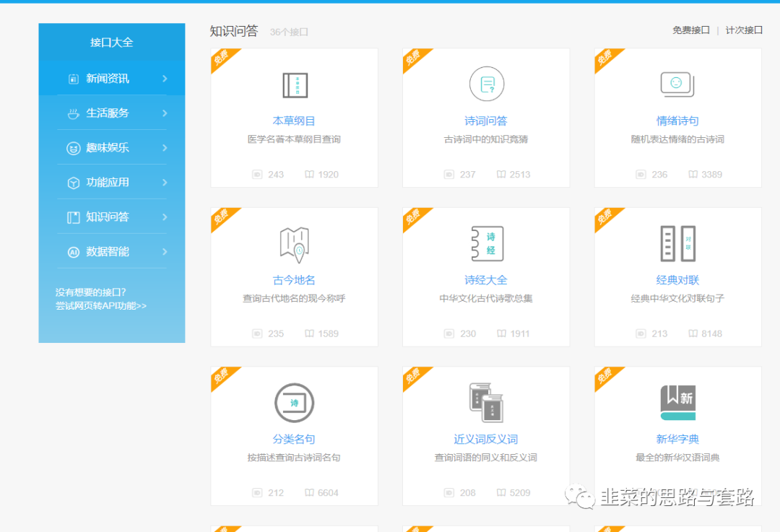Expand 功能应用 category chevron
Screen dimensions: 780x532
pyautogui.click(x=165, y=183)
